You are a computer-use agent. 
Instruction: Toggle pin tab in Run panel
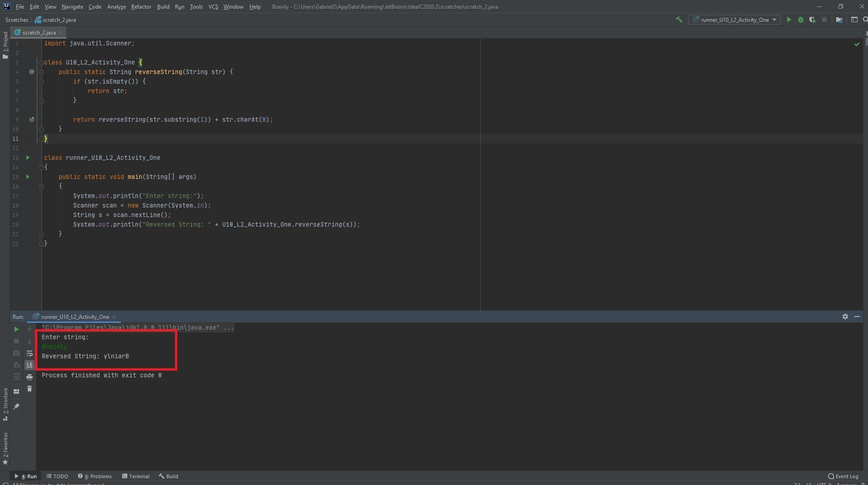[x=16, y=406]
